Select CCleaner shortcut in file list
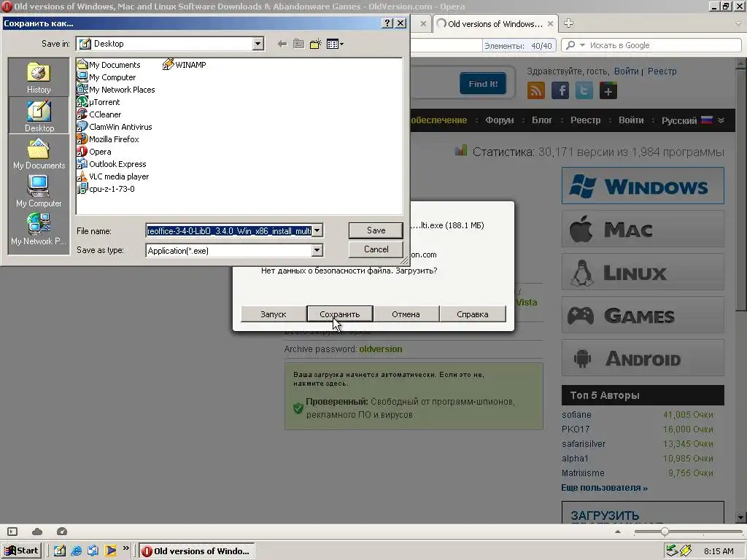Screen dimensions: 747x560 pos(99,114)
